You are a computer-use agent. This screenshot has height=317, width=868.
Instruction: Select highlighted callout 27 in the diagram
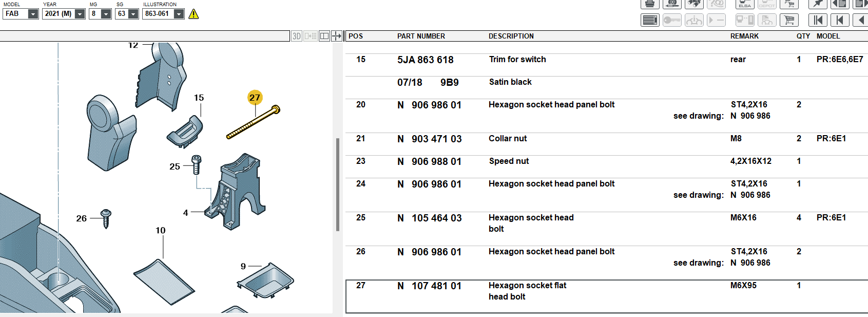[x=255, y=97]
